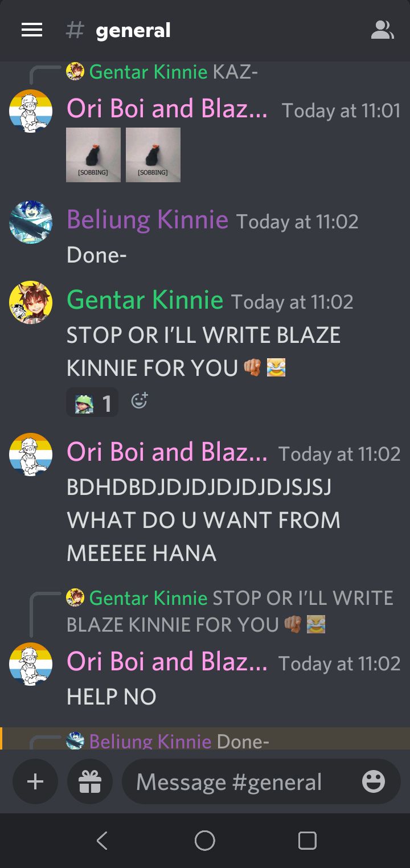This screenshot has height=868, width=410.
Task: Open second sobbing cat image thumbnail
Action: pos(153,155)
